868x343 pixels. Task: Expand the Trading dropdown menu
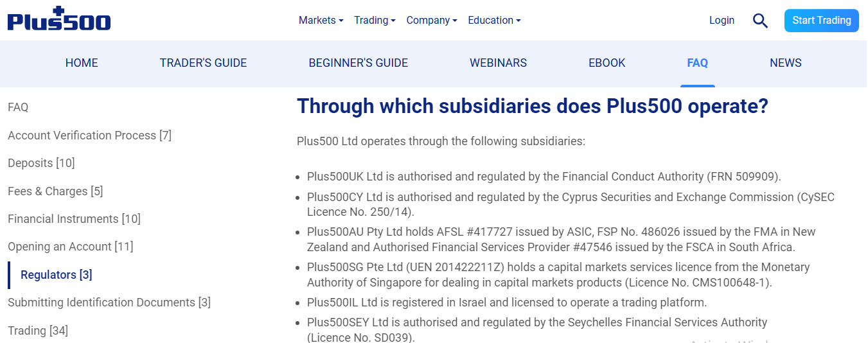tap(375, 21)
